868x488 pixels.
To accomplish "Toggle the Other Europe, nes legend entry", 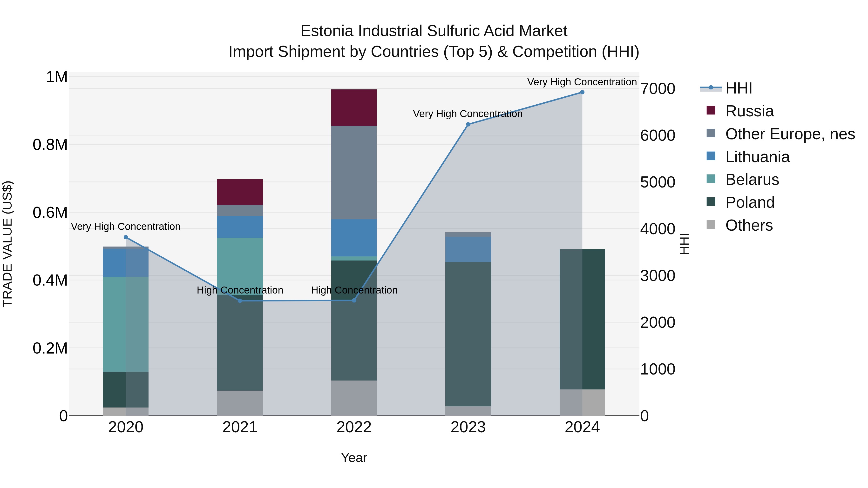I will (781, 134).
